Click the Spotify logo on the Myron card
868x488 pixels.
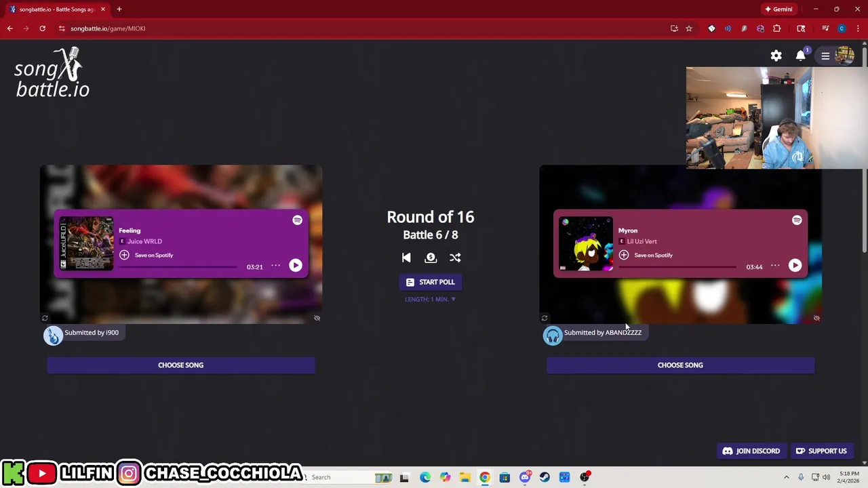pyautogui.click(x=797, y=220)
